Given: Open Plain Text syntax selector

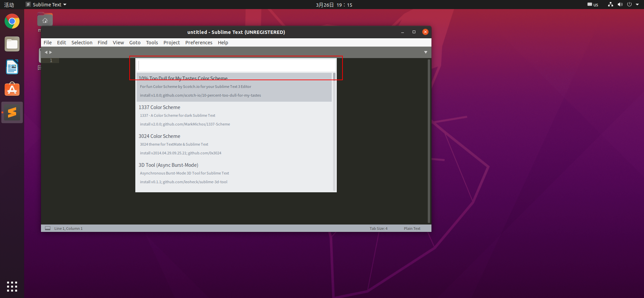Looking at the screenshot, I should click(412, 229).
